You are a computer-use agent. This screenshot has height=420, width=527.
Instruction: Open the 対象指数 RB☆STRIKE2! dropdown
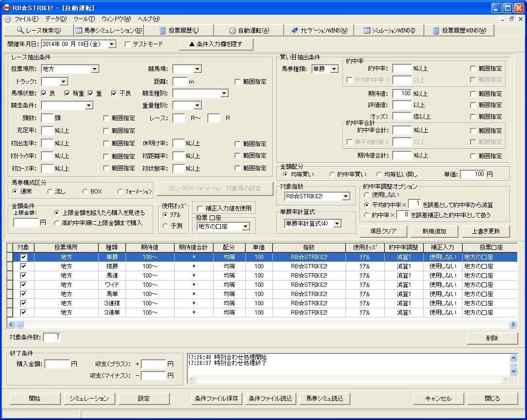click(346, 196)
